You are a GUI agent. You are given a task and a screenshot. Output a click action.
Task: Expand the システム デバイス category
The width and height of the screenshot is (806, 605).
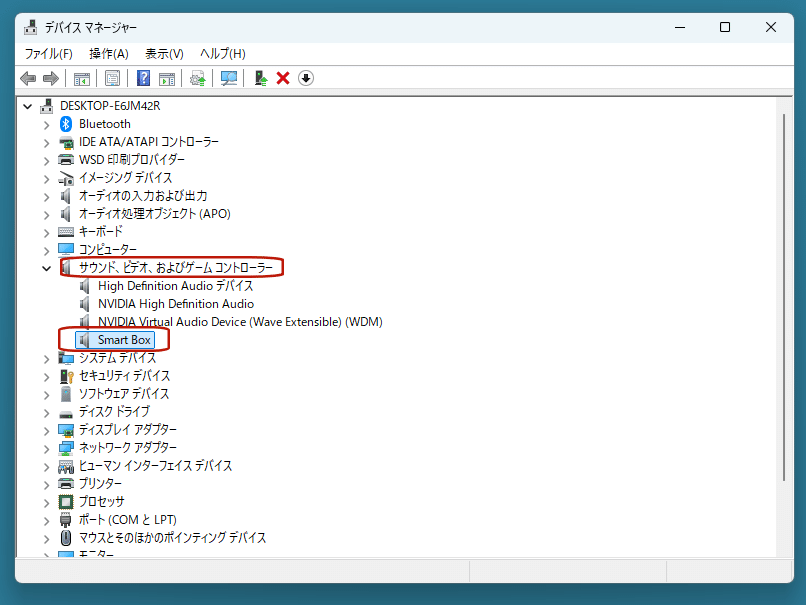[46, 358]
